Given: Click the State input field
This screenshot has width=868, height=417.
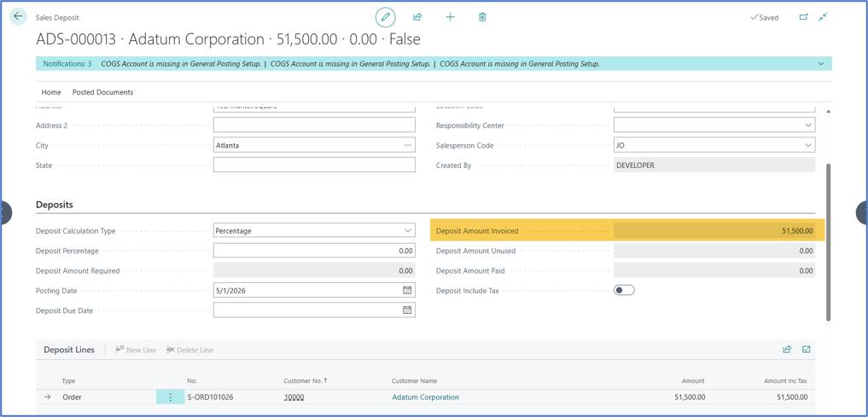Looking at the screenshot, I should [314, 165].
